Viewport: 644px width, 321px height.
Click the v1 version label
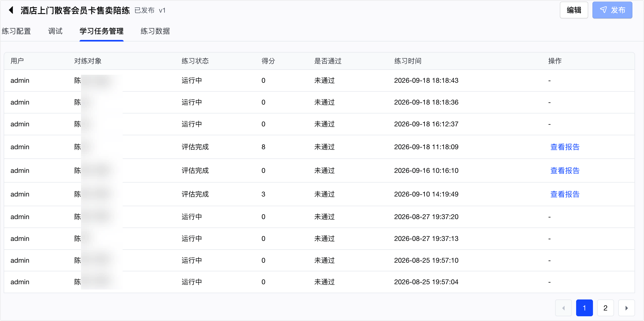[162, 10]
